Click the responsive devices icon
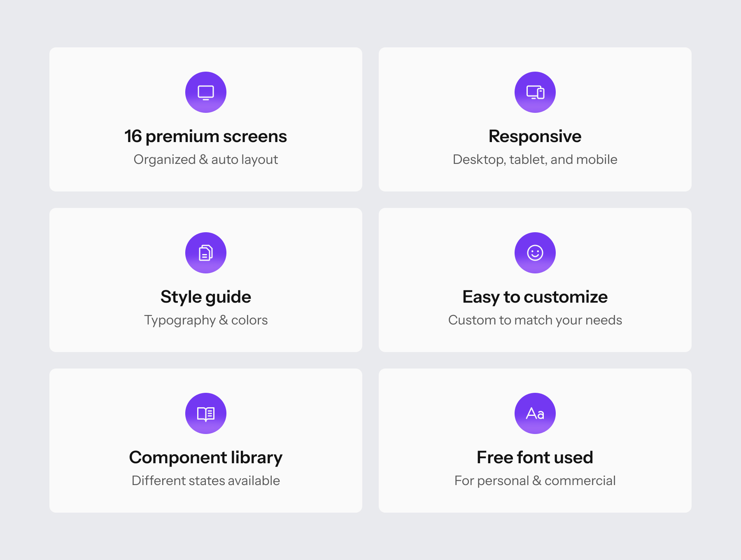The width and height of the screenshot is (741, 560). (535, 92)
